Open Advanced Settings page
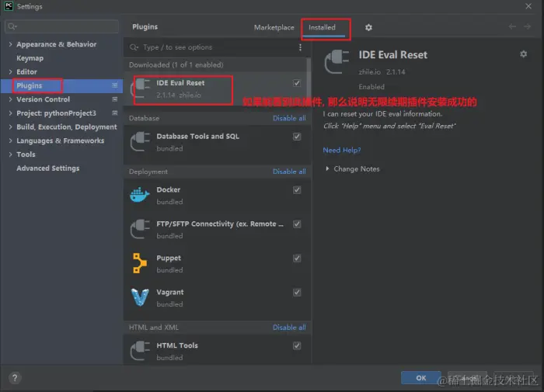Image resolution: width=544 pixels, height=392 pixels. [48, 168]
